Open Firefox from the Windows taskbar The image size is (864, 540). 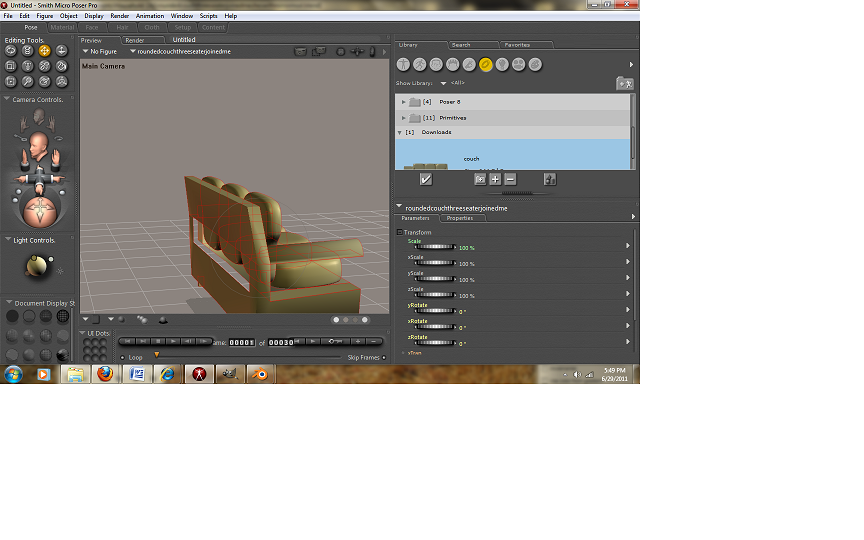105,374
